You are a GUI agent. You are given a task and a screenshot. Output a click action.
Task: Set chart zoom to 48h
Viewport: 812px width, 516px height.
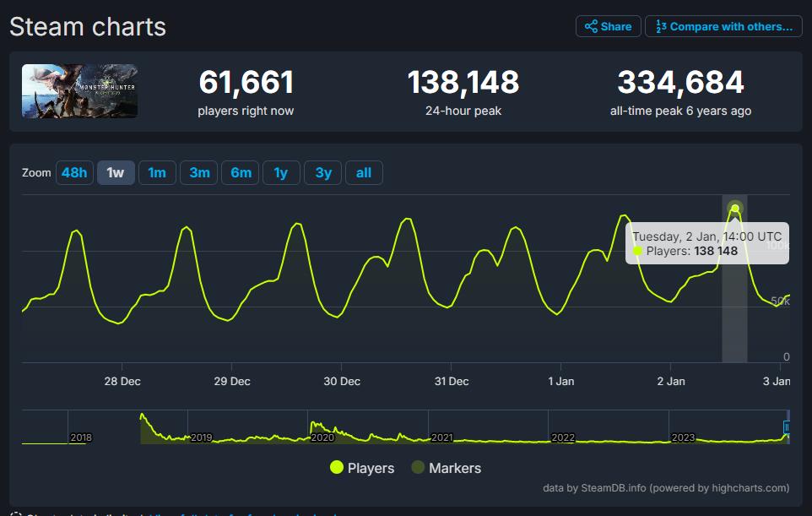(74, 172)
